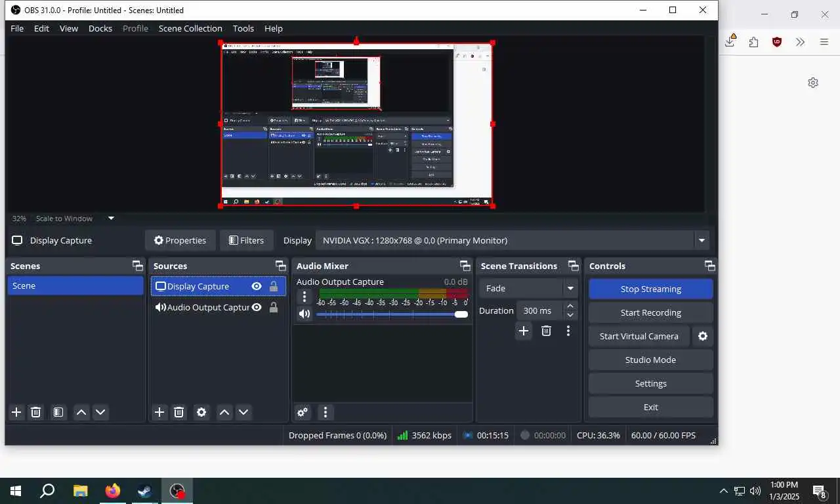Open the Docks menu
This screenshot has height=504, width=840.
(100, 28)
